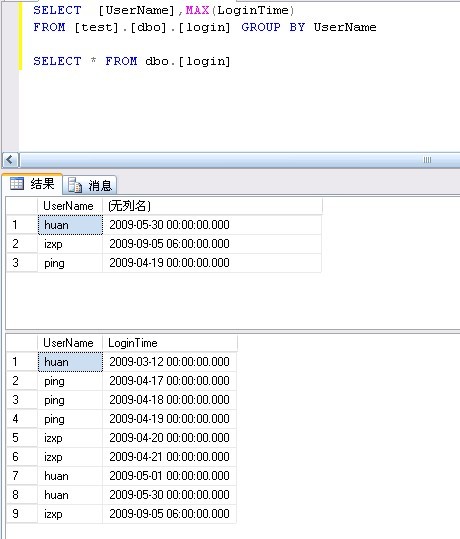Screen dimensions: 460x539
Task: Click value 2009-09-05 06:00 in first grid
Action: pos(212,244)
